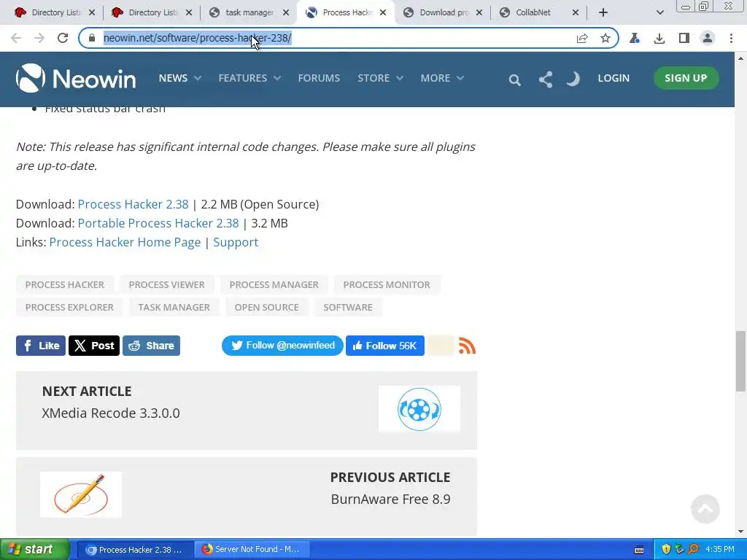Open the Windows start button
Viewport: 747px width, 560px height.
[35, 550]
